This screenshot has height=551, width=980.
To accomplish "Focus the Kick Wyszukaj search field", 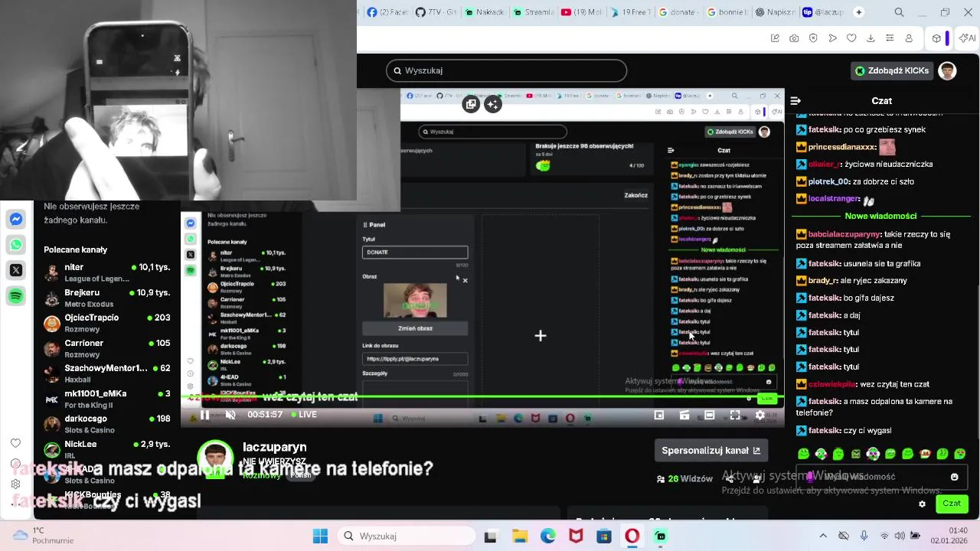I will [x=506, y=70].
